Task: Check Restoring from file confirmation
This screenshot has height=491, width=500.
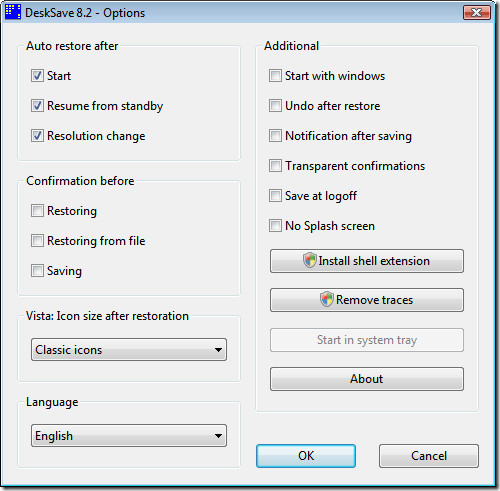Action: [x=37, y=241]
